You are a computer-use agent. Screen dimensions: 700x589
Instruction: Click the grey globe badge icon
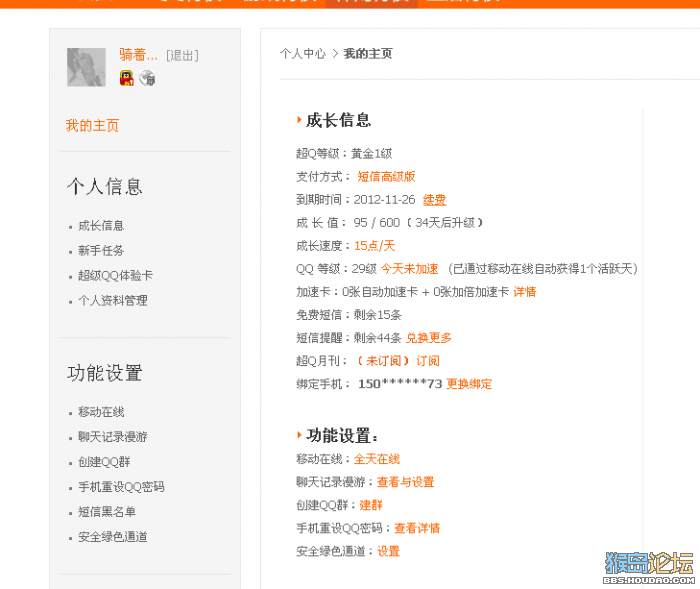point(147,78)
